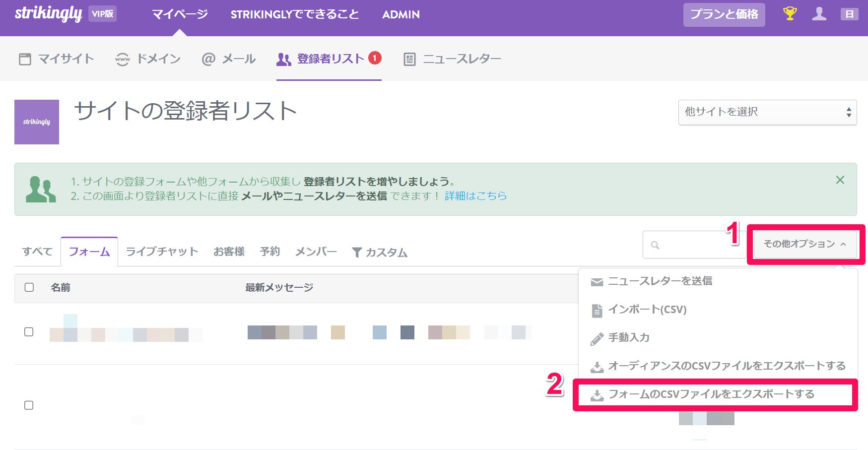The height and width of the screenshot is (450, 868).
Task: Click the pencil icon for 手動入力
Action: tap(597, 339)
